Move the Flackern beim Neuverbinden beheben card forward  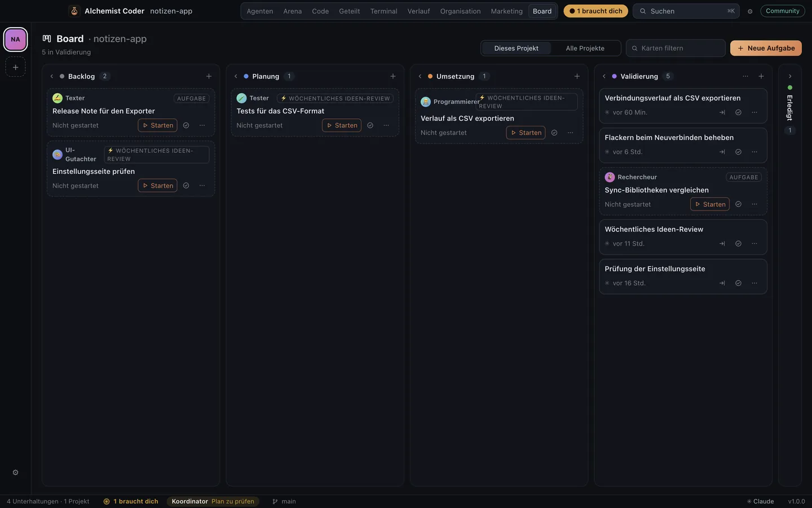tap(722, 152)
